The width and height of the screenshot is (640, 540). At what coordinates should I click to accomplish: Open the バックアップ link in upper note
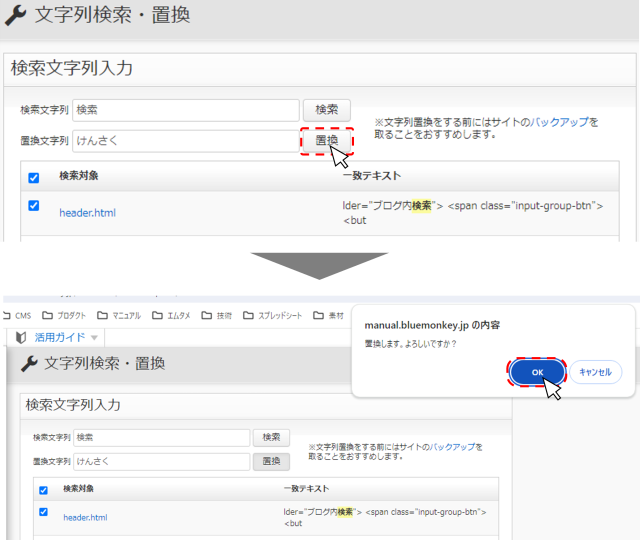point(559,122)
